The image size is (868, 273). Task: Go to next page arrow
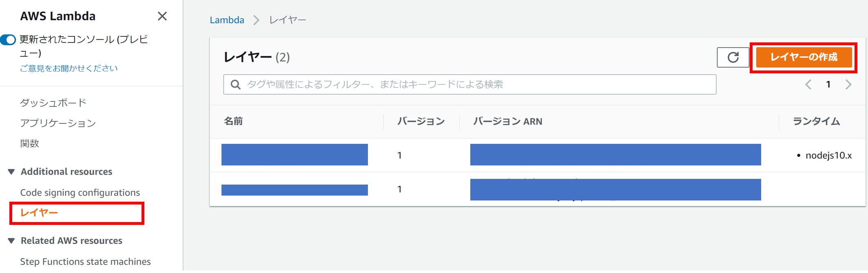tap(848, 84)
